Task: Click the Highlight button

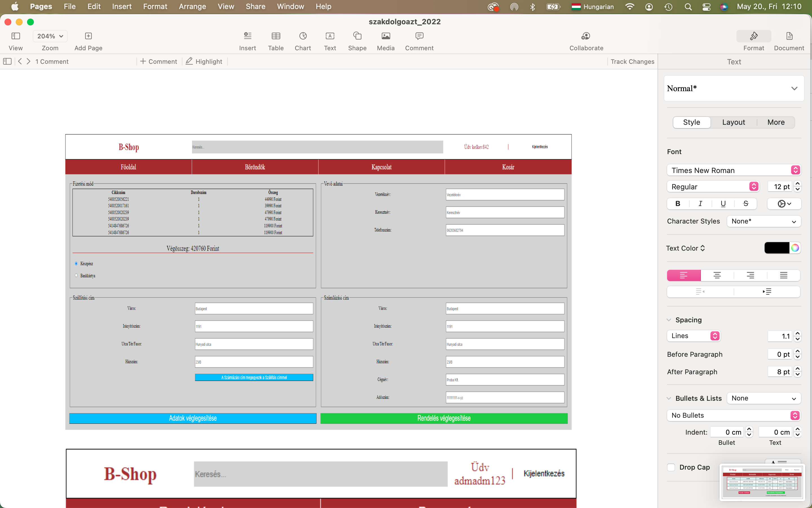Action: tap(204, 62)
